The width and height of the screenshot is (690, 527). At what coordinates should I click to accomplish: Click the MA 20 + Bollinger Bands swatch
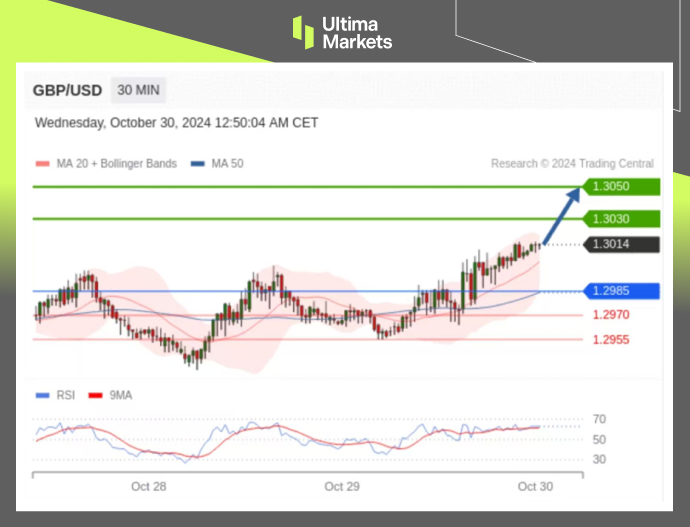coord(43,164)
